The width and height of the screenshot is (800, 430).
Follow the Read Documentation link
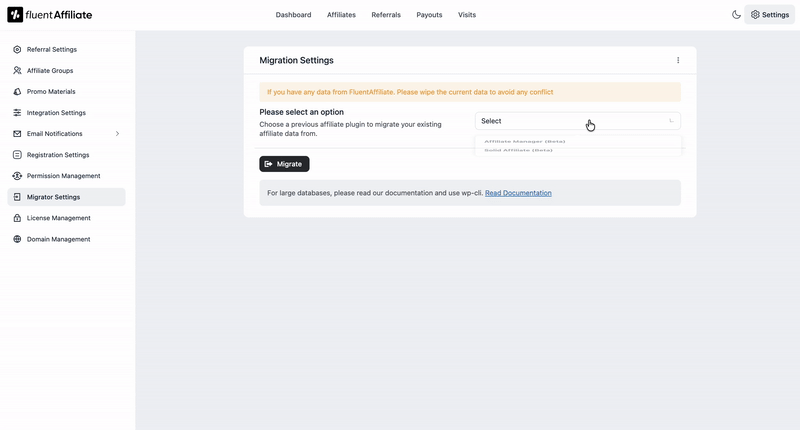[518, 193]
